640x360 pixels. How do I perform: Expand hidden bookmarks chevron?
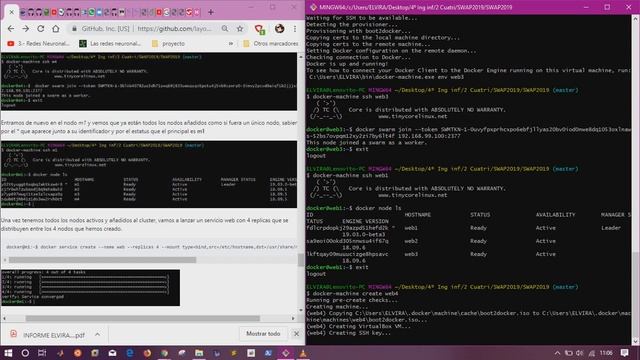coord(231,43)
